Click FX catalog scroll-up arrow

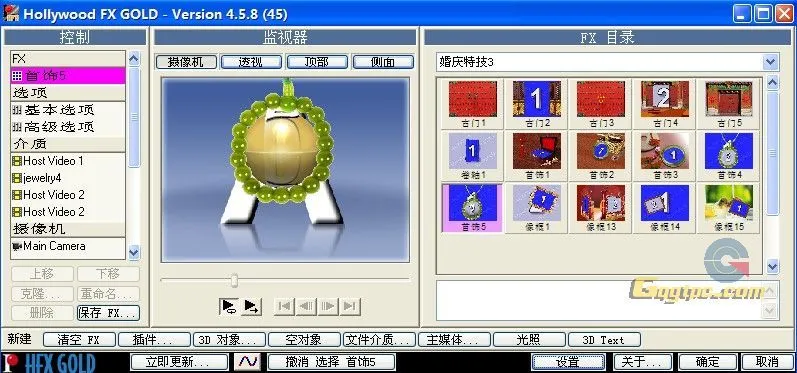tap(772, 83)
